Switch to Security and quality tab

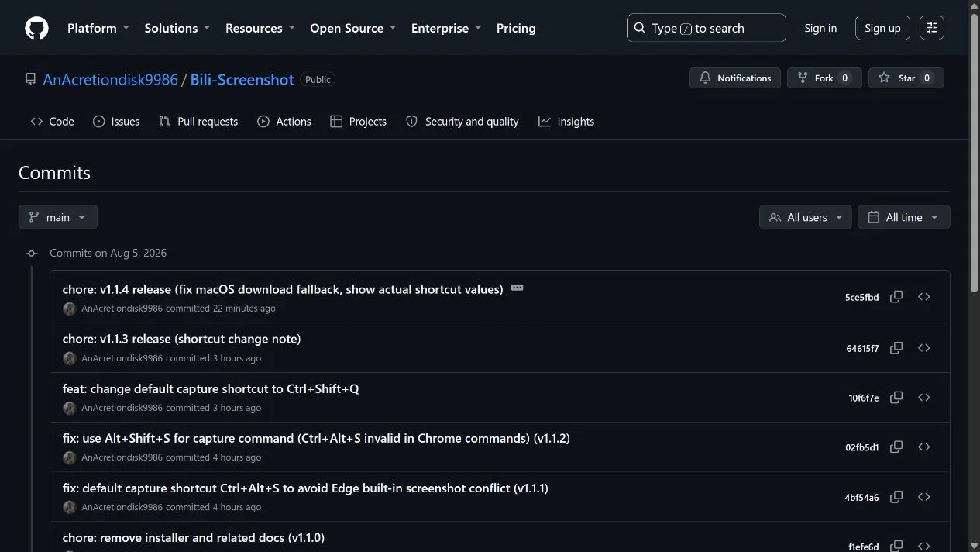point(462,122)
